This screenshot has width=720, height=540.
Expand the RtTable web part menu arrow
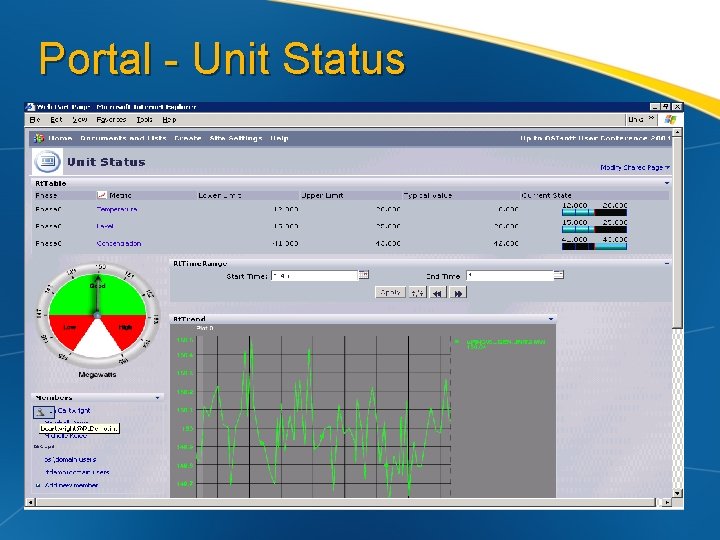(x=667, y=183)
